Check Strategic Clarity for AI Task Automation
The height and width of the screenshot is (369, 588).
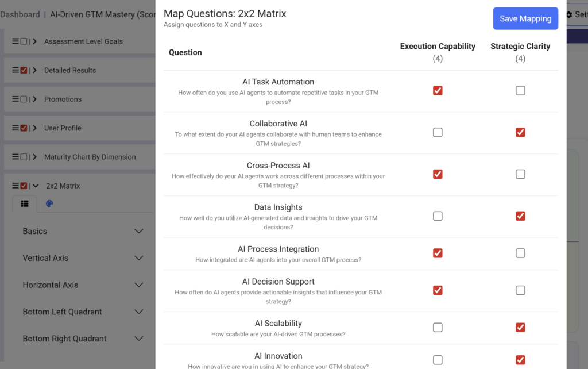click(520, 90)
